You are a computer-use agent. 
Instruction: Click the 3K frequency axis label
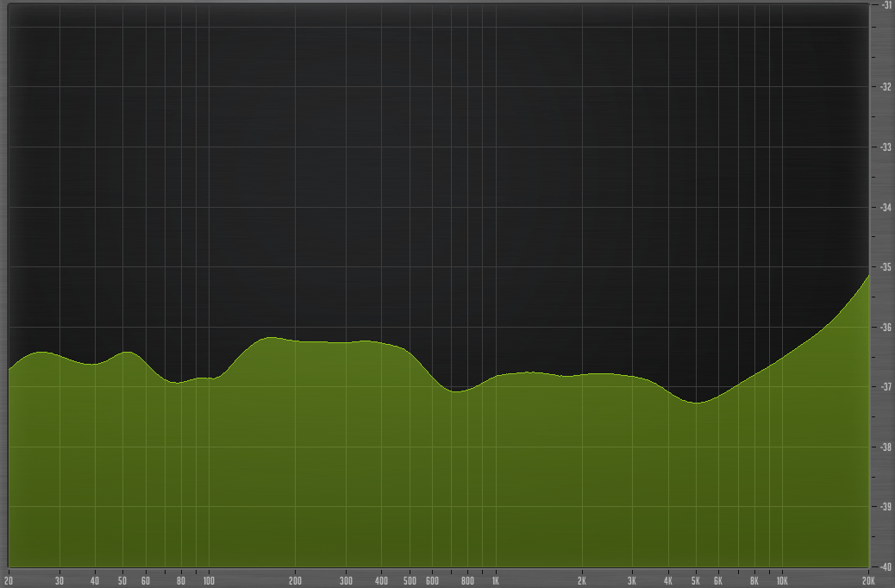click(x=632, y=580)
